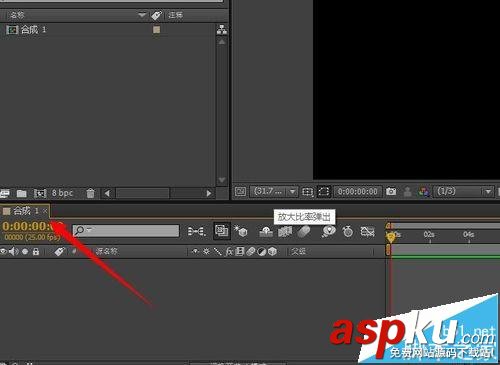Viewport: 500px width, 365px height.
Task: Click the label color swatch of 合成 1
Action: 156,30
